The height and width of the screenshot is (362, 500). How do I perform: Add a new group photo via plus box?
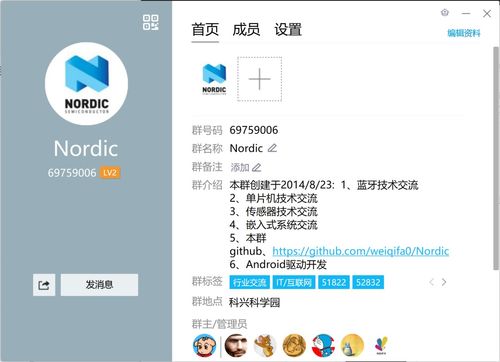259,79
